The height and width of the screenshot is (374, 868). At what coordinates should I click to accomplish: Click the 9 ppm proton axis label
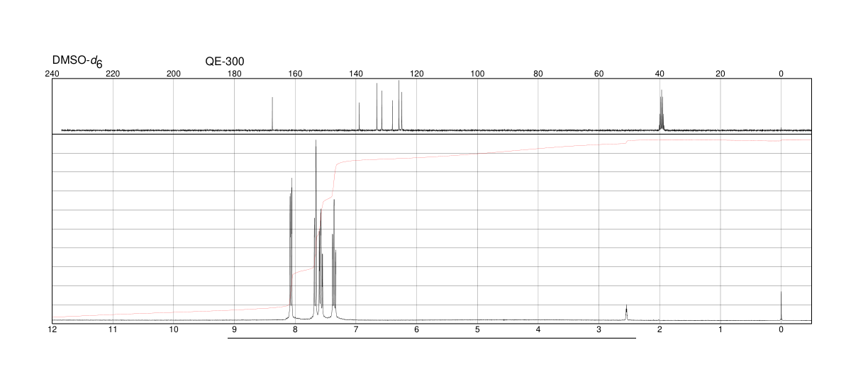tap(234, 329)
